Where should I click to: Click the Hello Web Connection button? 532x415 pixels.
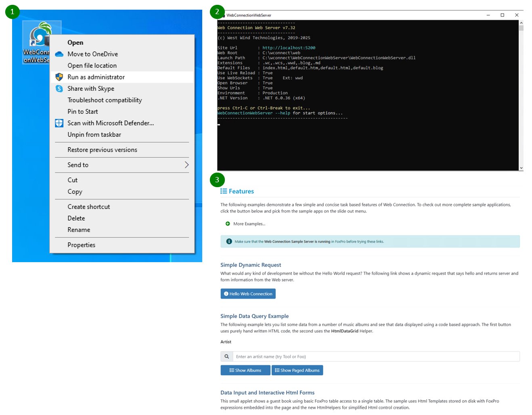248,294
